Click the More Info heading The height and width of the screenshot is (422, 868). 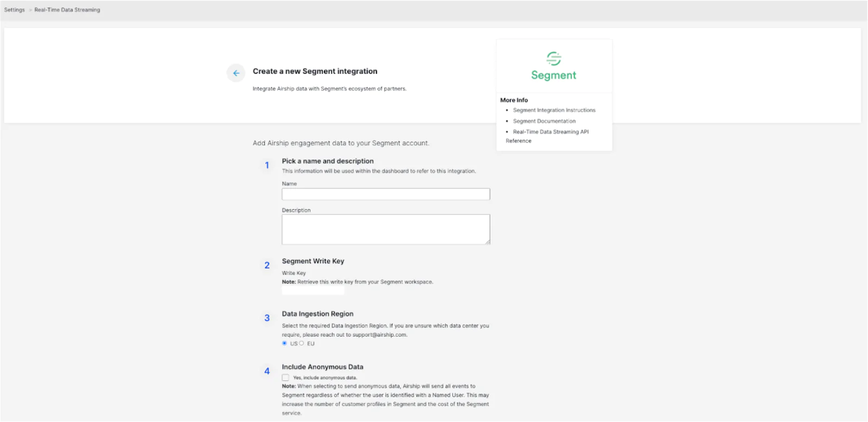click(514, 100)
